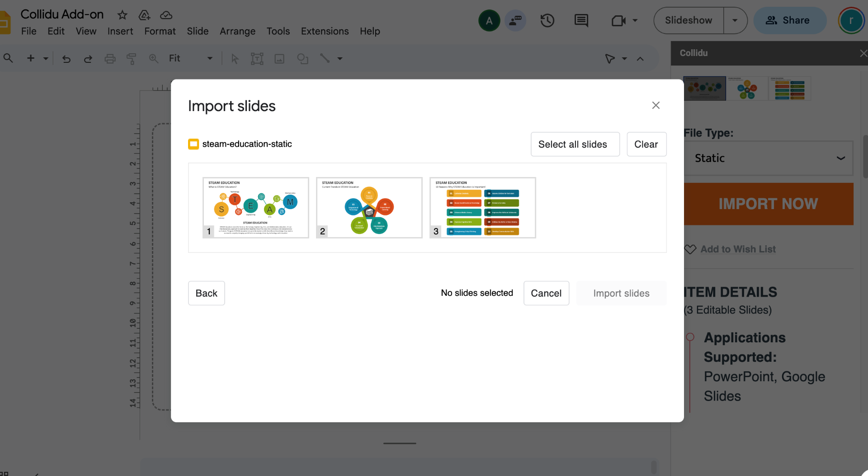The image size is (868, 476).
Task: Open the Slideshow options dropdown
Action: point(735,20)
